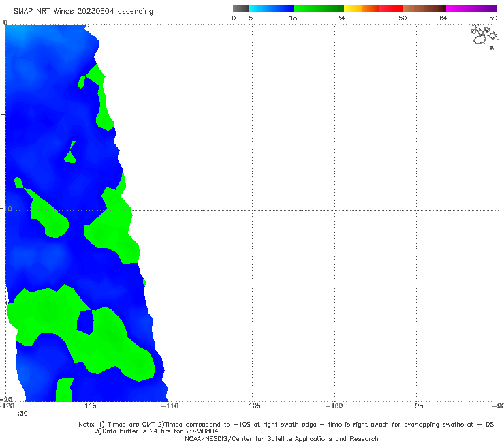
Task: Click the '-120' longitude axis label
Action: [7, 406]
